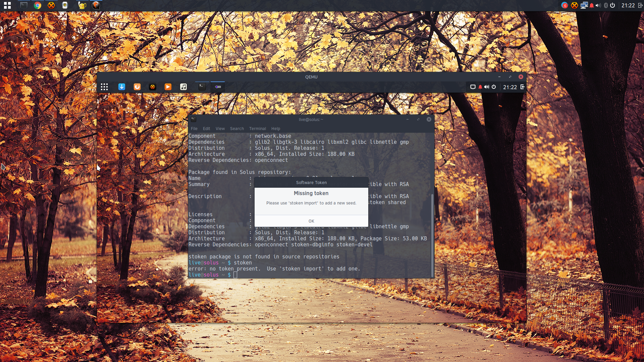Minimize the live@solus terminal window

(408, 119)
